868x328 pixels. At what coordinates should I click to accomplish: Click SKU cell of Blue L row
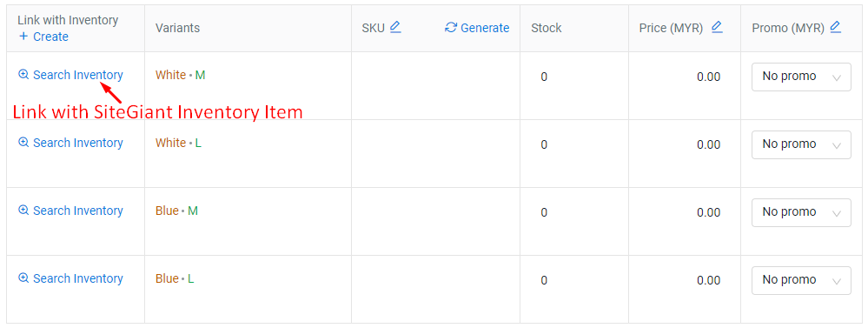click(435, 289)
